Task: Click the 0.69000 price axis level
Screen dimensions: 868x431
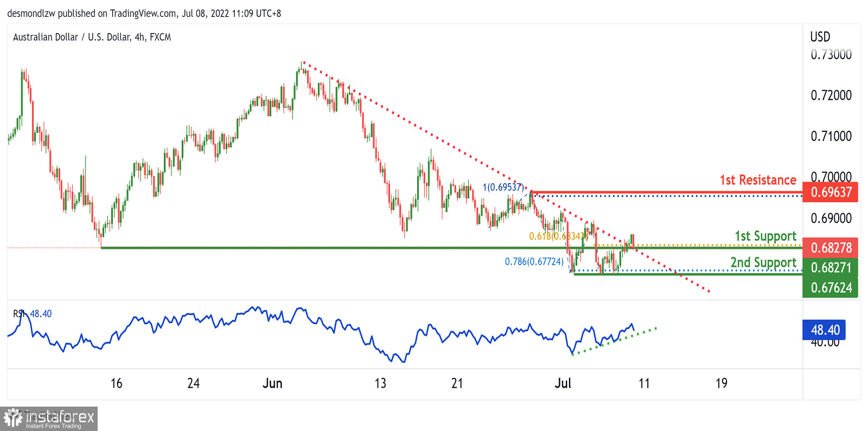Action: click(831, 218)
